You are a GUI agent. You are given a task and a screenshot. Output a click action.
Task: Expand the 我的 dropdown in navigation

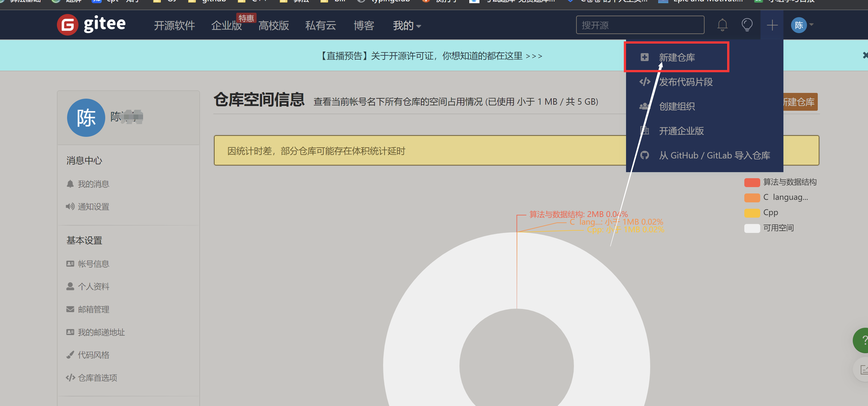coord(407,25)
